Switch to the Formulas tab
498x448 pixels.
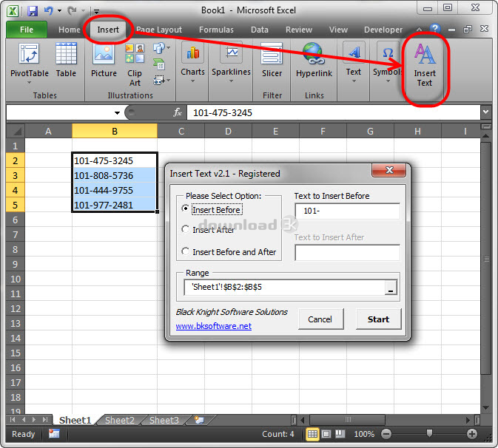tap(216, 30)
